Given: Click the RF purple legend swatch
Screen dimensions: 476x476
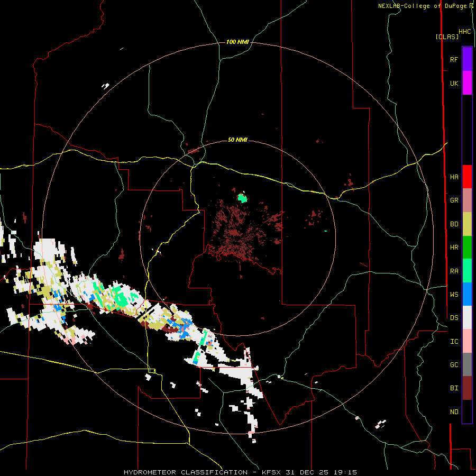Looking at the screenshot, I should [467, 59].
